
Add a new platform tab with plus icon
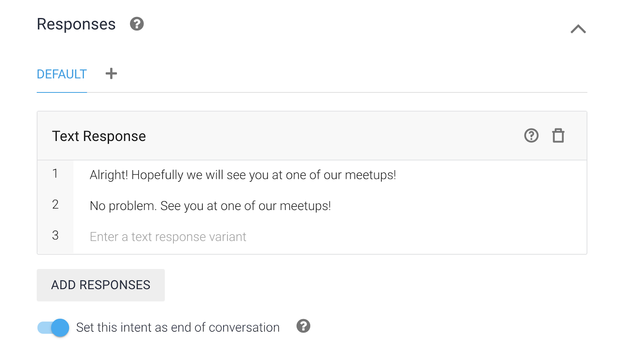click(x=111, y=73)
